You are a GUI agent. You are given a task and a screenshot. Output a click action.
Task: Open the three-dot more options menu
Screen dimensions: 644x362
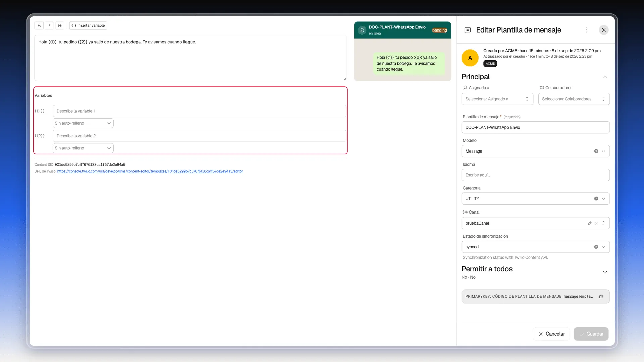(587, 30)
